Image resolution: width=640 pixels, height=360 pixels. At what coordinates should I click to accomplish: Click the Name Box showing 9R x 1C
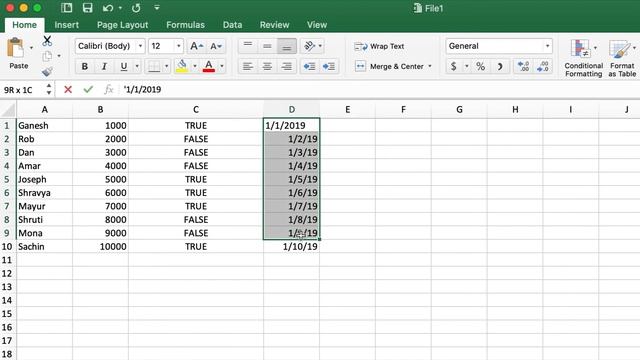coord(23,90)
